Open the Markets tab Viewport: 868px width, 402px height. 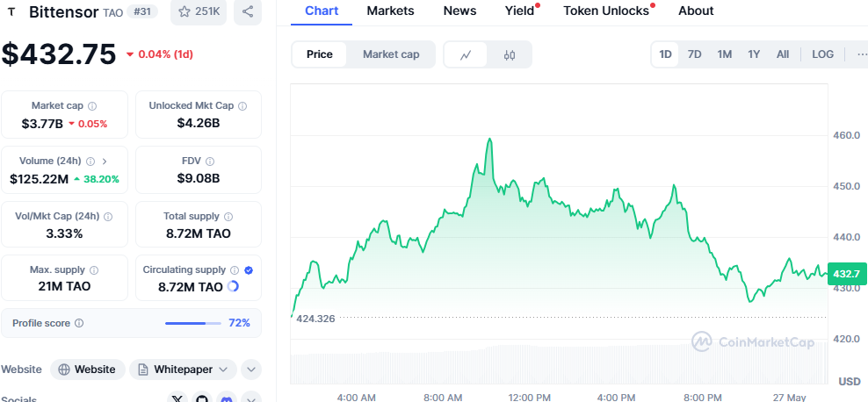click(390, 11)
